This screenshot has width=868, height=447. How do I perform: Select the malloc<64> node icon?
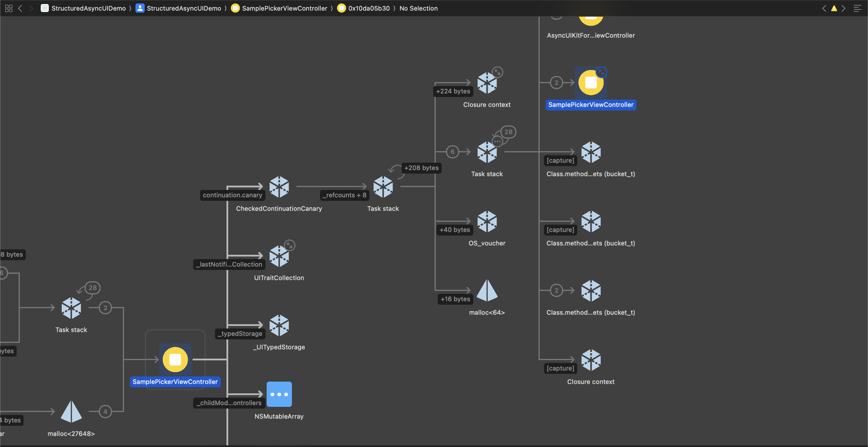coord(487,290)
